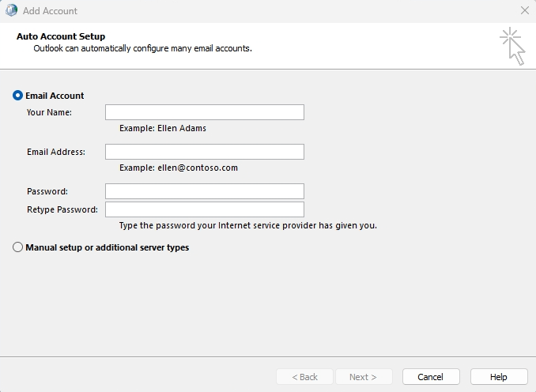This screenshot has height=392, width=536.
Task: Click the greyed-out Back button
Action: point(304,377)
